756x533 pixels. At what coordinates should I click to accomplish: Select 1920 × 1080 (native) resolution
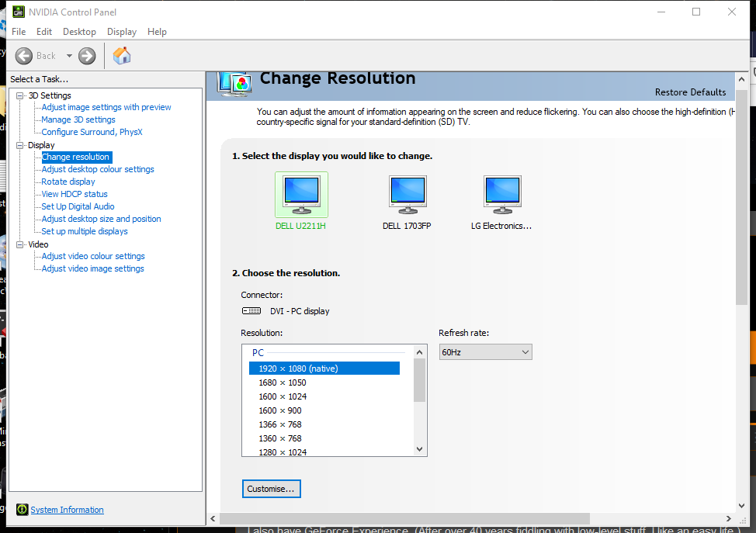tap(324, 369)
